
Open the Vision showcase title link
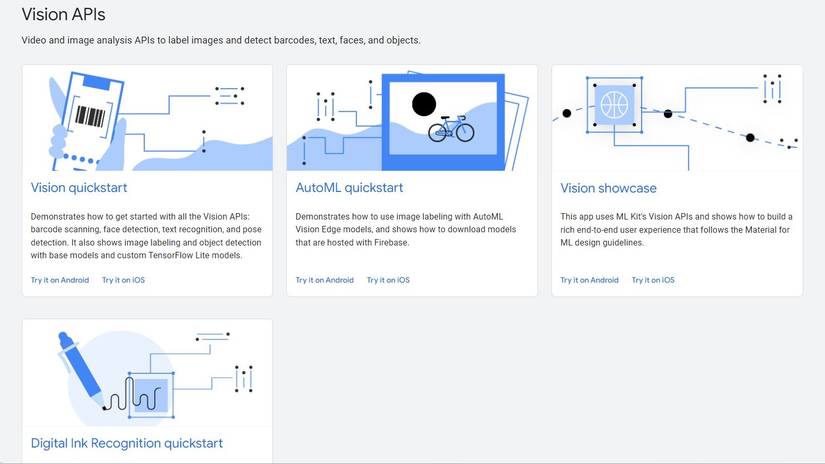[x=608, y=188]
